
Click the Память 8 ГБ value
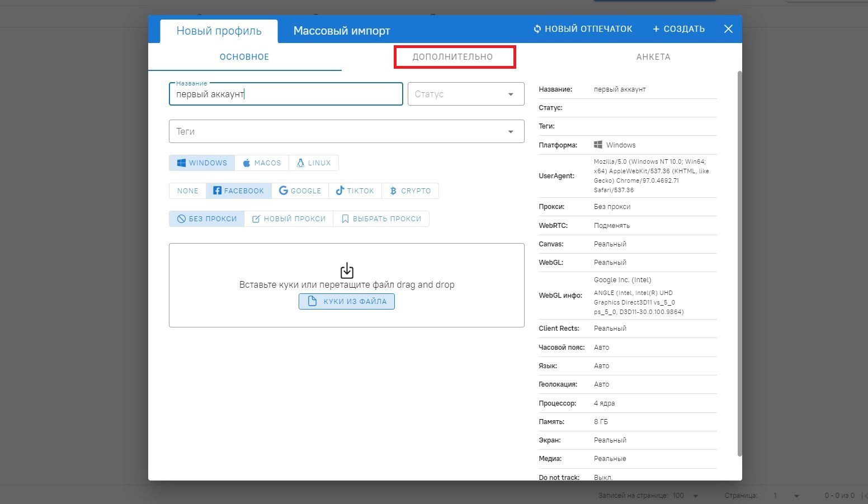[x=601, y=422]
